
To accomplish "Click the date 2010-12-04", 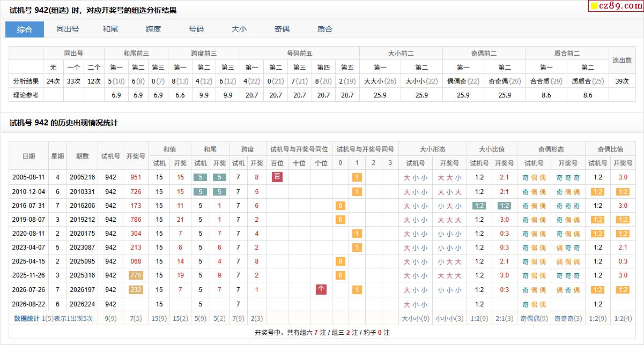I will (29, 192).
